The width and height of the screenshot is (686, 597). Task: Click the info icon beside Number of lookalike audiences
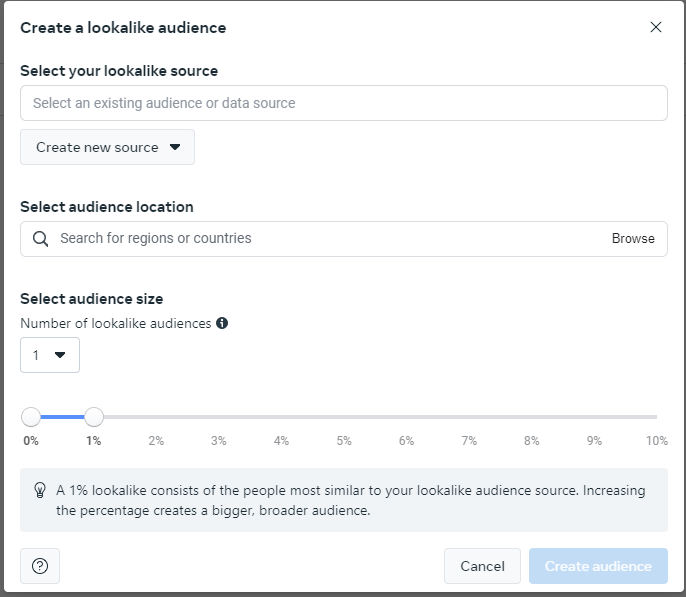tap(222, 323)
